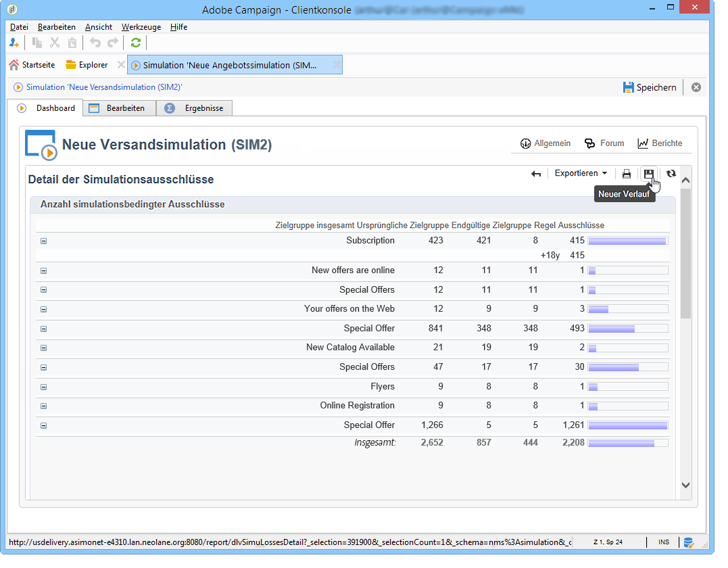Open the Berichte reports link

point(660,143)
